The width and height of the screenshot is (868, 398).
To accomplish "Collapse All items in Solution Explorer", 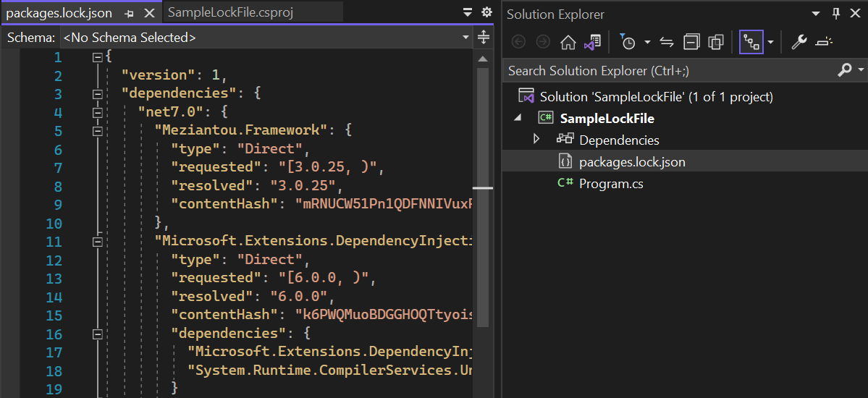I will 691,43.
